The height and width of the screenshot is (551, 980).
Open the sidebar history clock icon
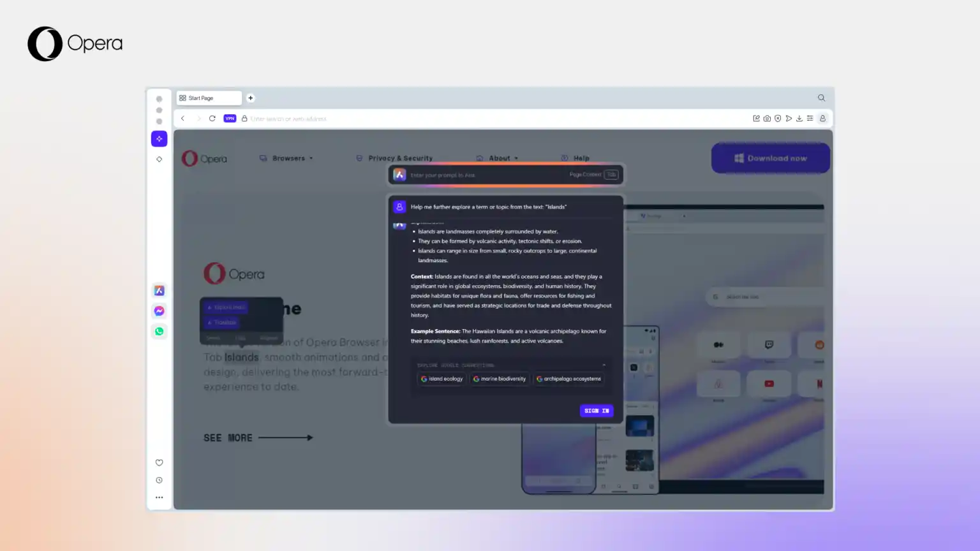pos(159,480)
